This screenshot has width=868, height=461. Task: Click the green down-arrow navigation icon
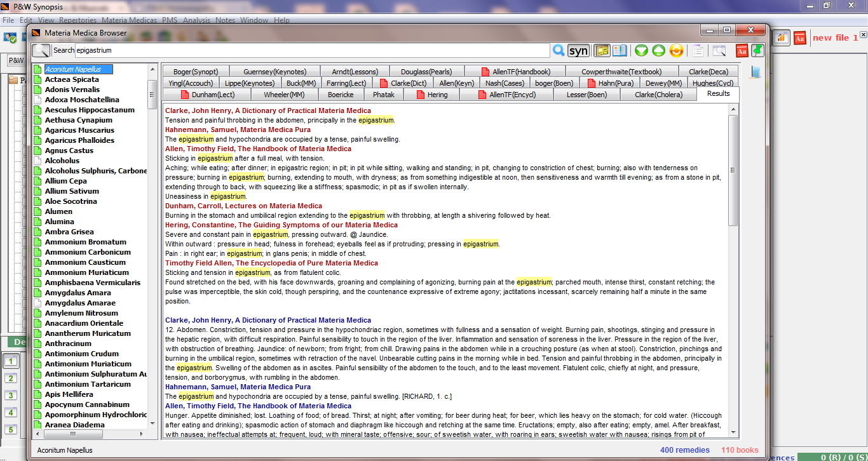[x=641, y=51]
